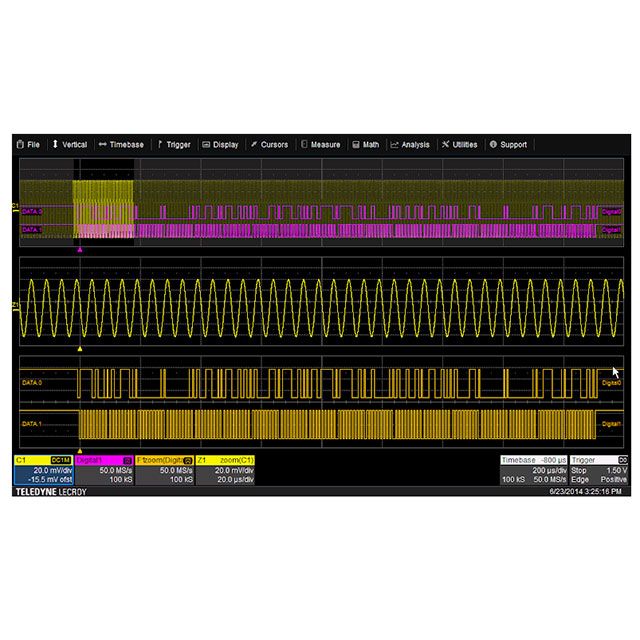Click the yellow trigger marker under sine waveform
Image resolution: width=640 pixels, height=640 pixels.
(x=79, y=350)
